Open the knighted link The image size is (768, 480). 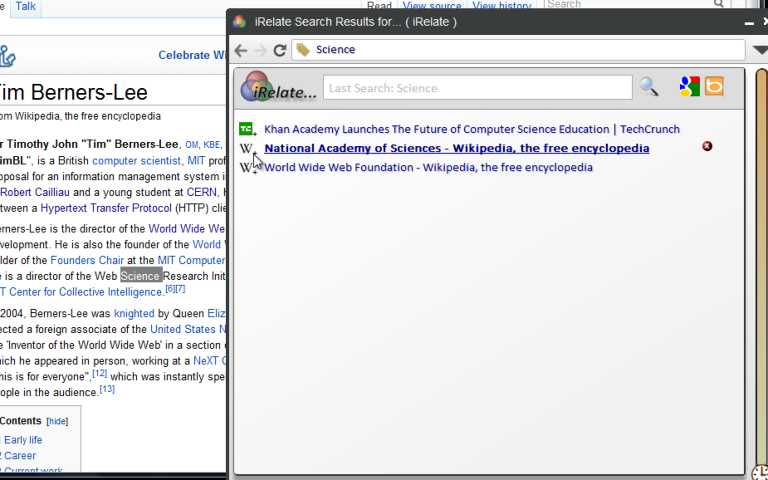pos(134,313)
